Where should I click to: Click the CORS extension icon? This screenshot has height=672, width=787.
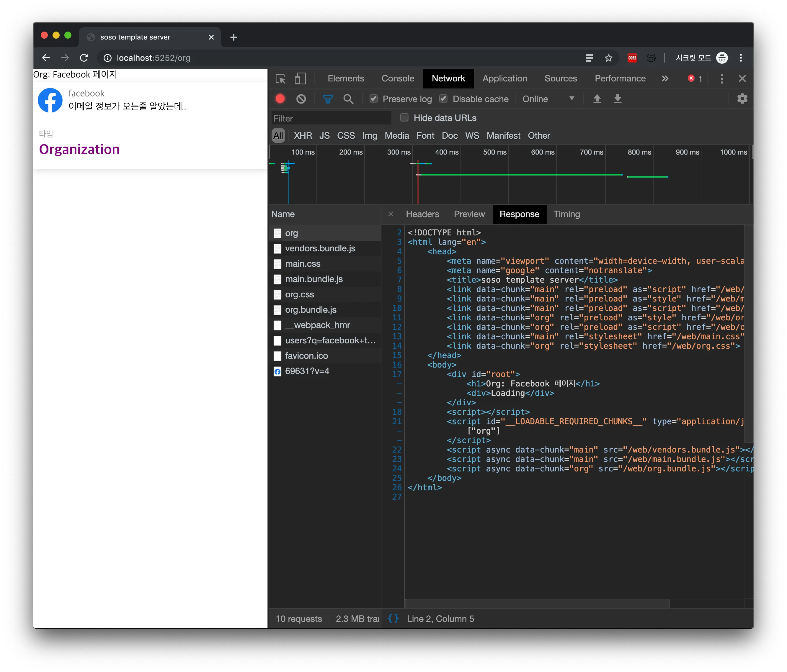point(632,58)
